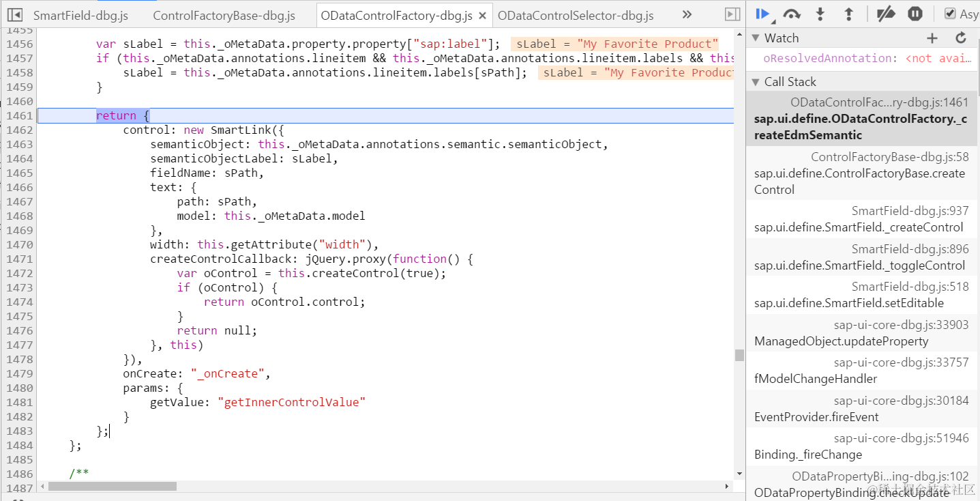The image size is (980, 501).
Task: Collapse the Watch section
Action: 756,38
